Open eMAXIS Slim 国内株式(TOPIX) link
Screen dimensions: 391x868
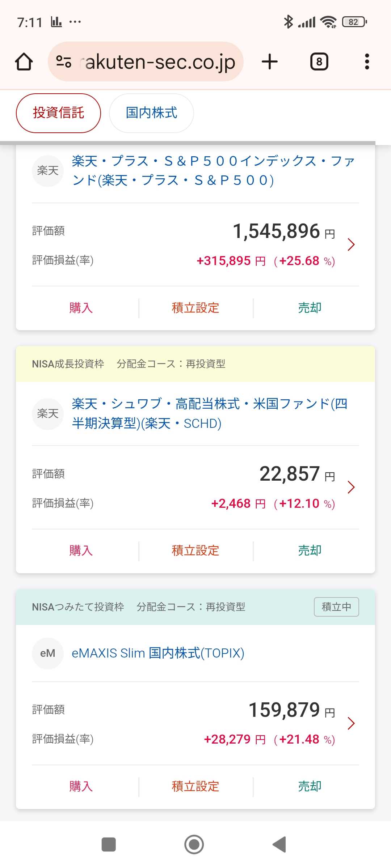pyautogui.click(x=158, y=653)
